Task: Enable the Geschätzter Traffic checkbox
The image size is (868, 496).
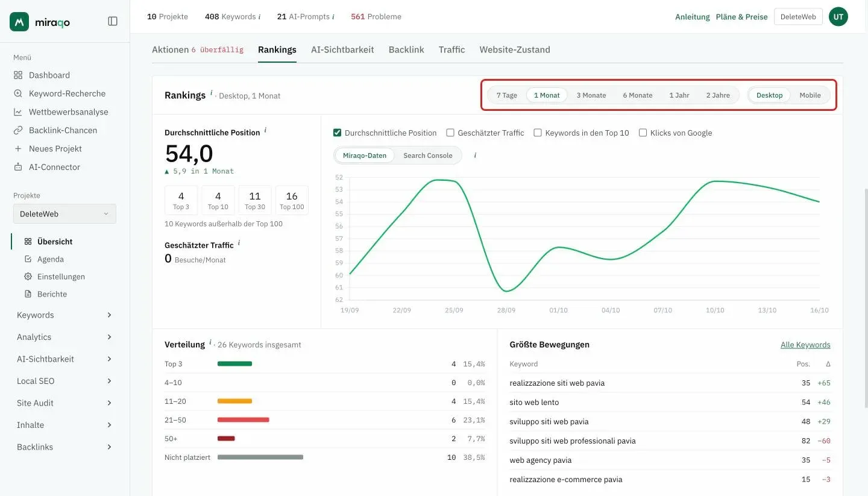Action: coord(450,133)
